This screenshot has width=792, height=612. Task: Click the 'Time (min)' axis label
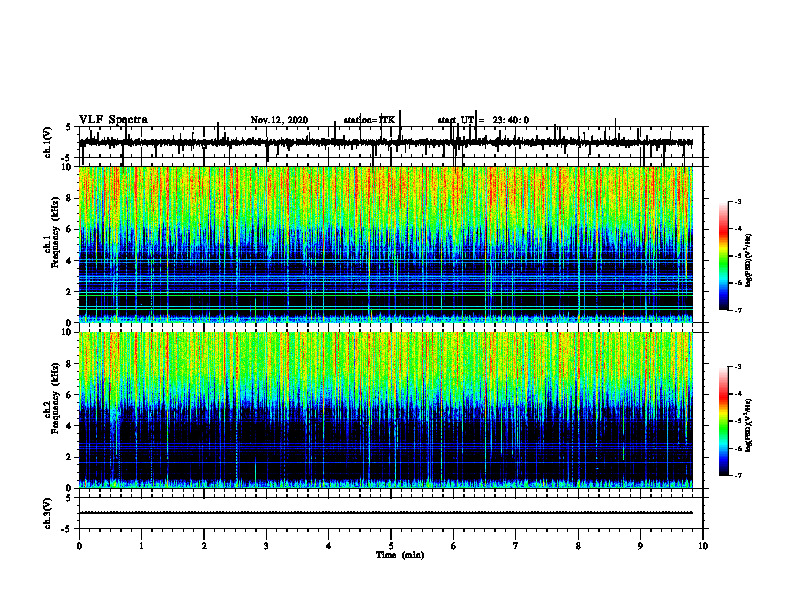pyautogui.click(x=400, y=555)
